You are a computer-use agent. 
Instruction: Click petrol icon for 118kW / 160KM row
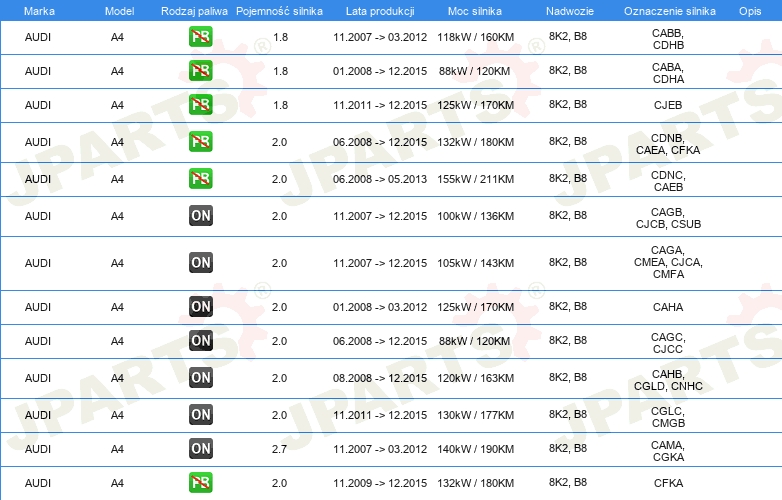200,37
